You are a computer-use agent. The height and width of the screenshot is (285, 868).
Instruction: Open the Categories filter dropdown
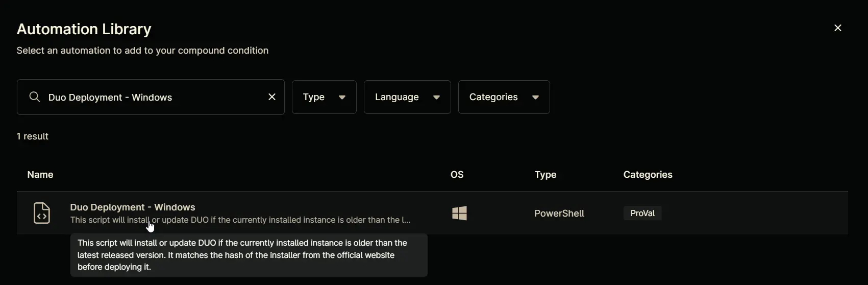click(504, 97)
